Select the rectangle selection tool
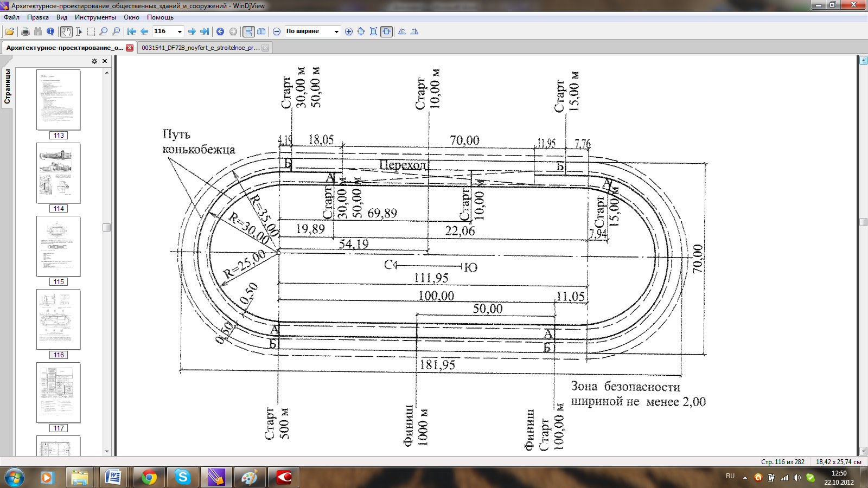This screenshot has width=868, height=488. (x=91, y=31)
